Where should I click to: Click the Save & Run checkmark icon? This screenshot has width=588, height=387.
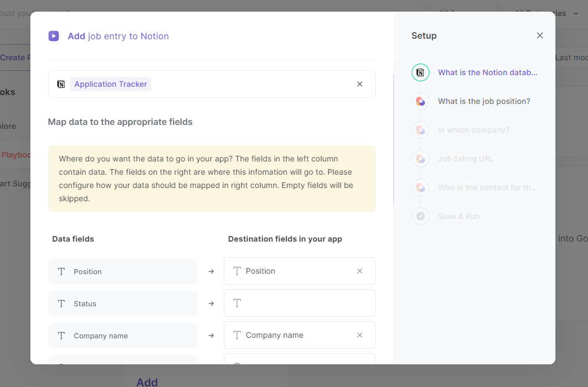tap(421, 216)
